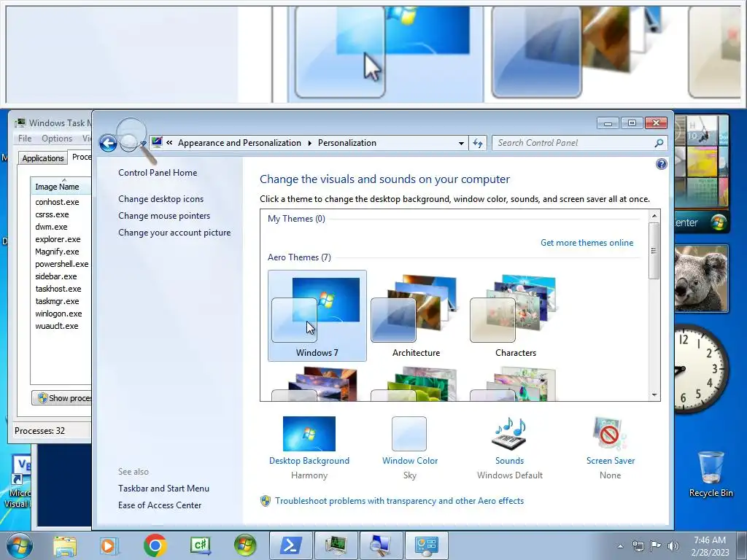This screenshot has height=560, width=747.
Task: Expand breadcrumb arrow before Personalization
Action: pos(309,144)
